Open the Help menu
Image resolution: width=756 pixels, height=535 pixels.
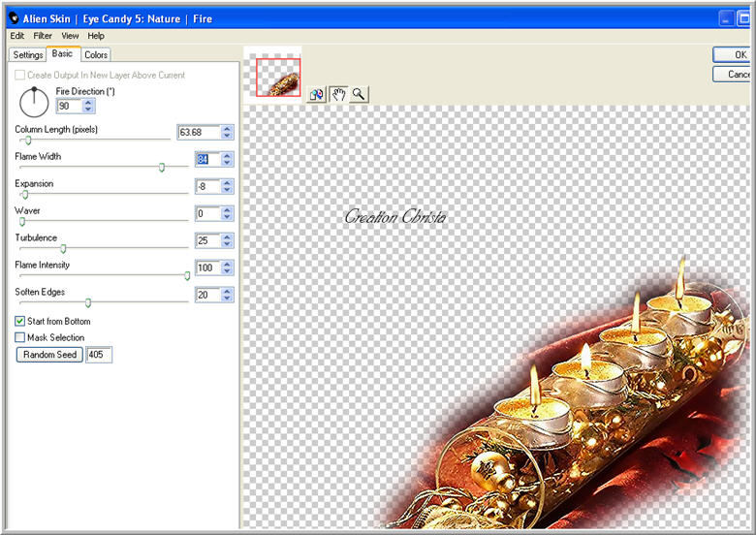click(96, 36)
